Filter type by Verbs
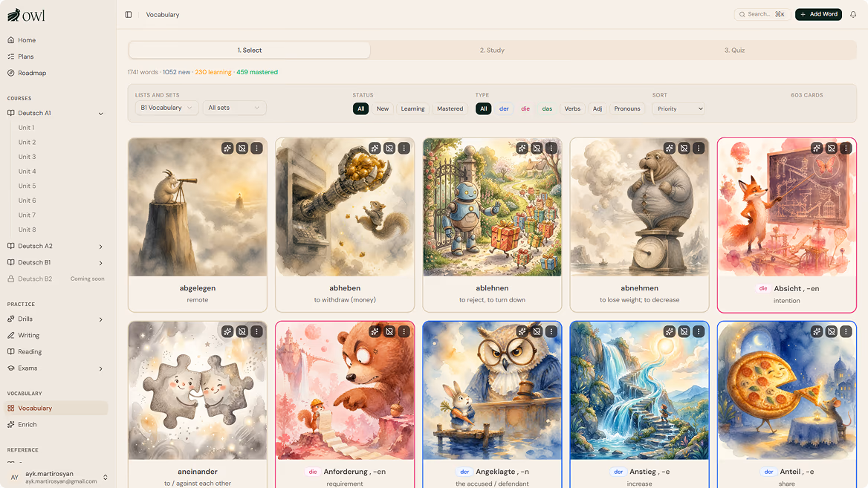 coord(572,108)
